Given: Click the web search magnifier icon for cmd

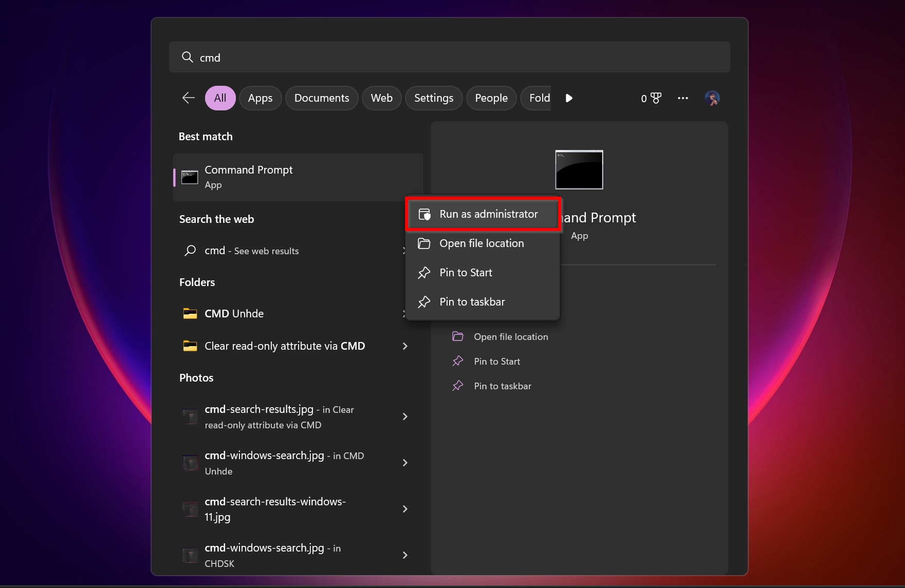Looking at the screenshot, I should tap(190, 251).
